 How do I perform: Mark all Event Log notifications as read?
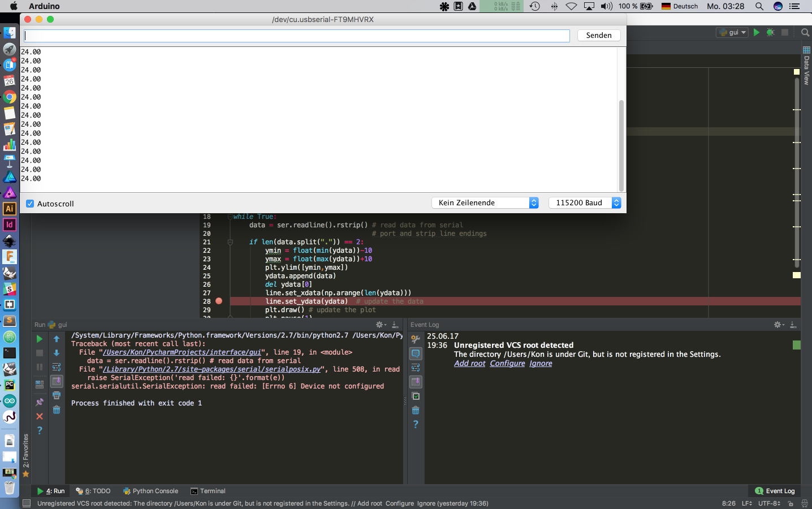(416, 396)
